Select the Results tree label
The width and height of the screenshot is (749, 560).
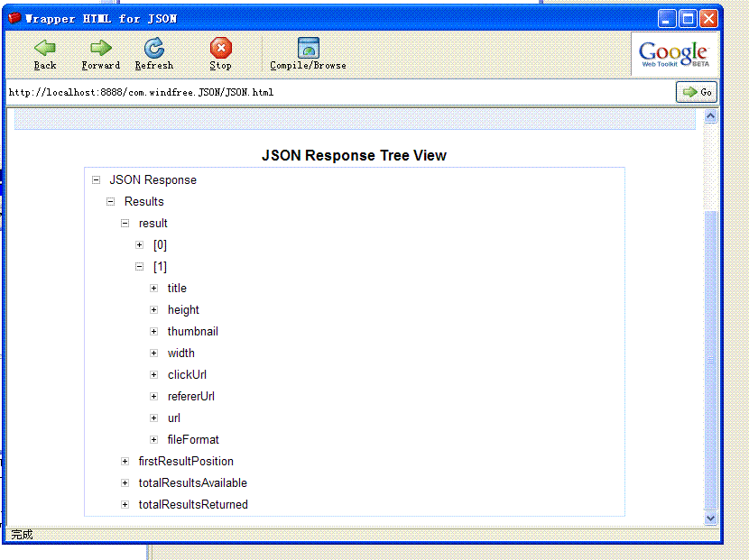click(143, 201)
